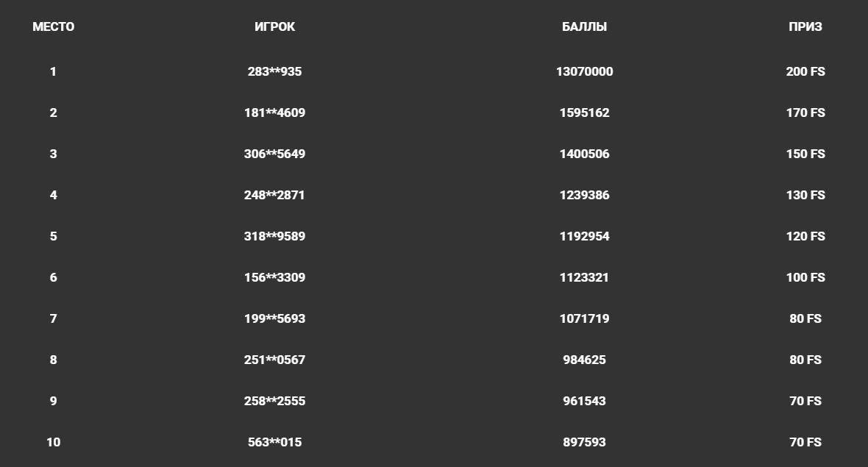Click the 170 FS prize cell
868x467 pixels.
805,113
